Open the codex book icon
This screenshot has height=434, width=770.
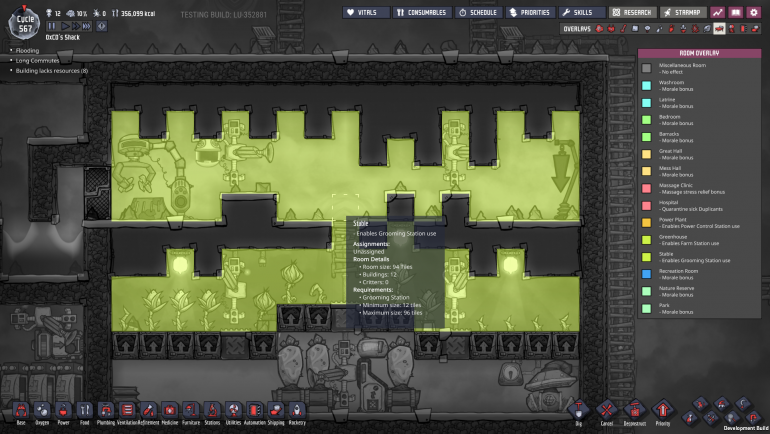pyautogui.click(x=735, y=12)
